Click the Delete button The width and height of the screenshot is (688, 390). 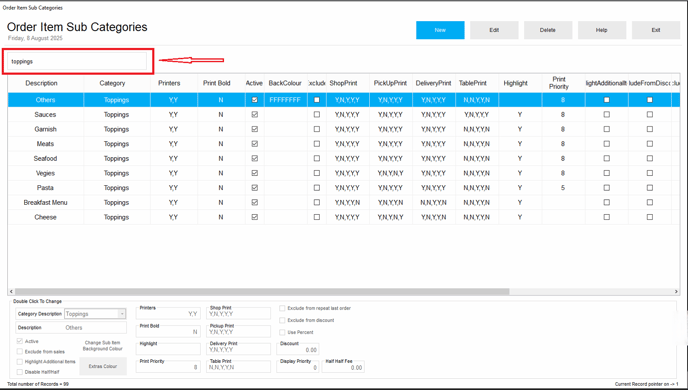548,30
